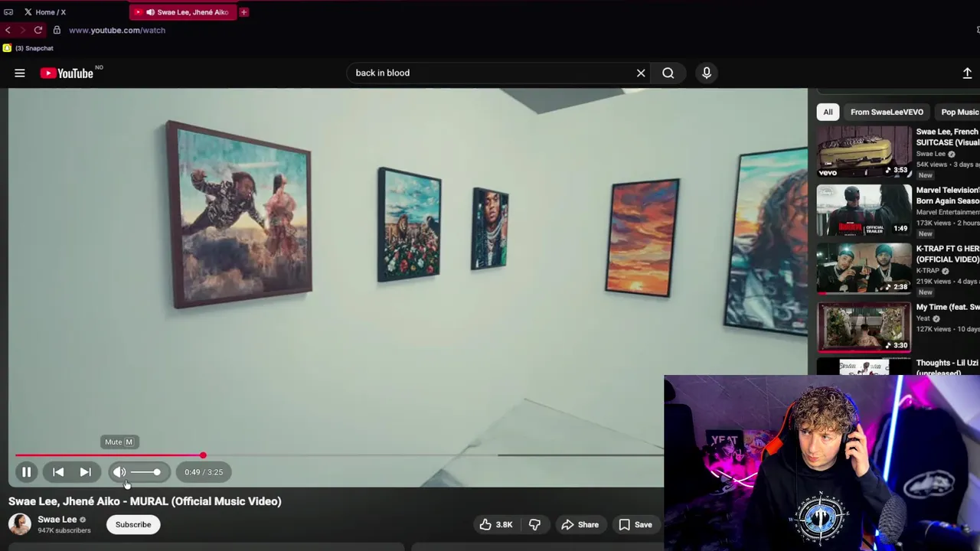This screenshot has height=551, width=980.
Task: Go to the previous video
Action: pyautogui.click(x=58, y=472)
